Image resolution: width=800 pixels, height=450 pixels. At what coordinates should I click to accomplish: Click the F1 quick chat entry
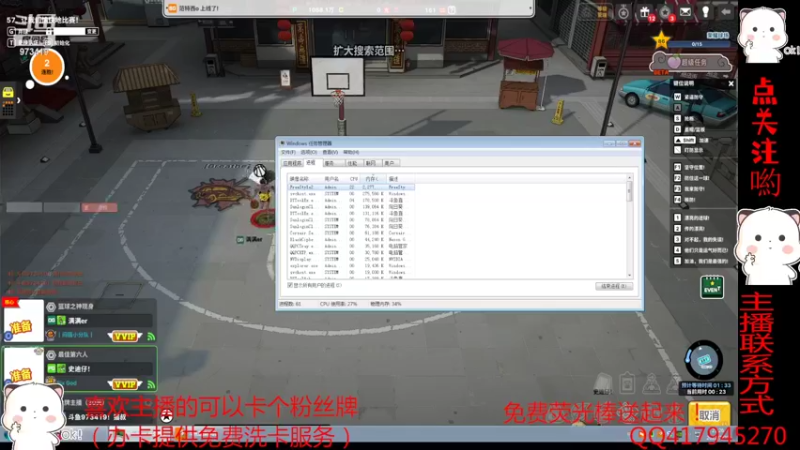tap(690, 167)
